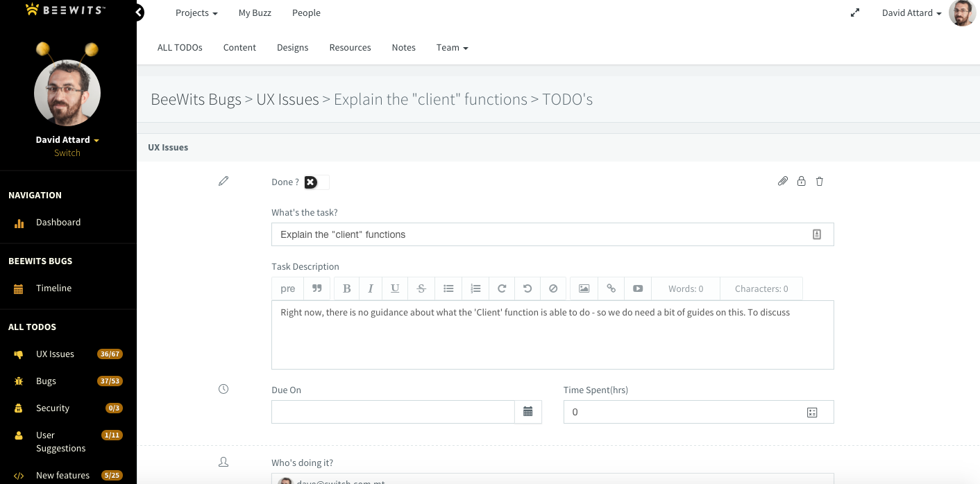Open the User Suggestions list
This screenshot has width=980, height=484.
pos(60,442)
